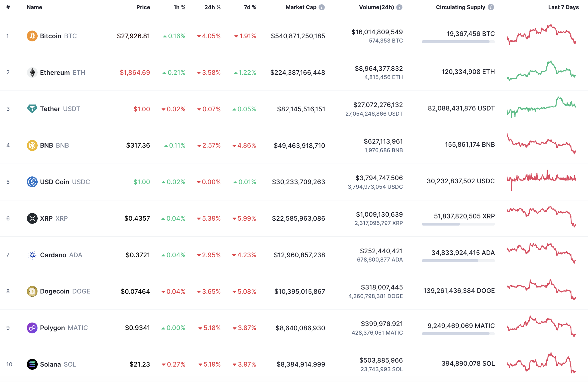Viewport: 588px width, 382px height.
Task: Open the Volume(24h) info tooltip
Action: (399, 7)
